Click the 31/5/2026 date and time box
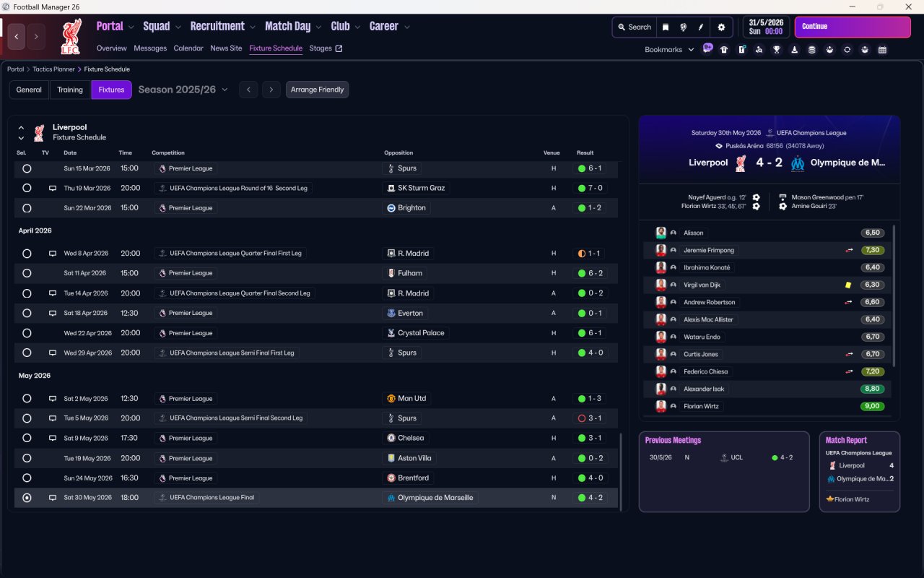This screenshot has width=924, height=578. coord(767,27)
